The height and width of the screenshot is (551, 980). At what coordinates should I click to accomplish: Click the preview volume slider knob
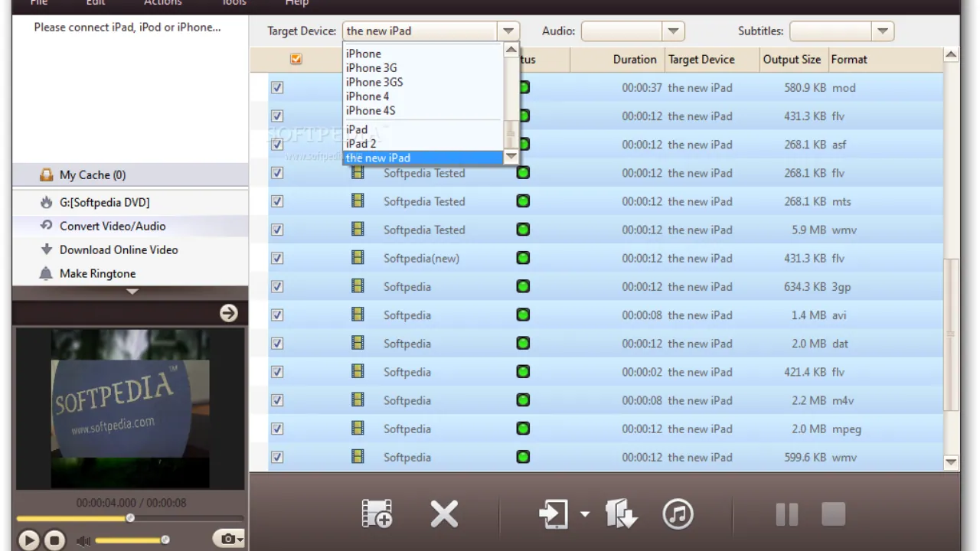click(x=165, y=540)
